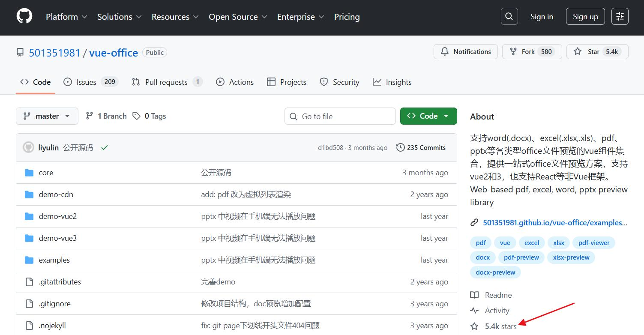
Task: Click the Notifications bell button
Action: tap(466, 52)
